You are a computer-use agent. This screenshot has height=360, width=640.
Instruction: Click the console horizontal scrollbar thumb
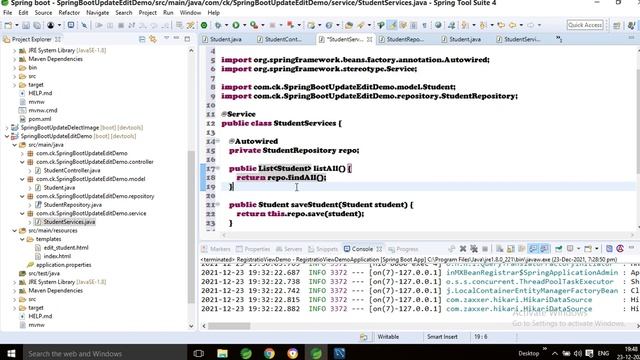pyautogui.click(x=229, y=326)
